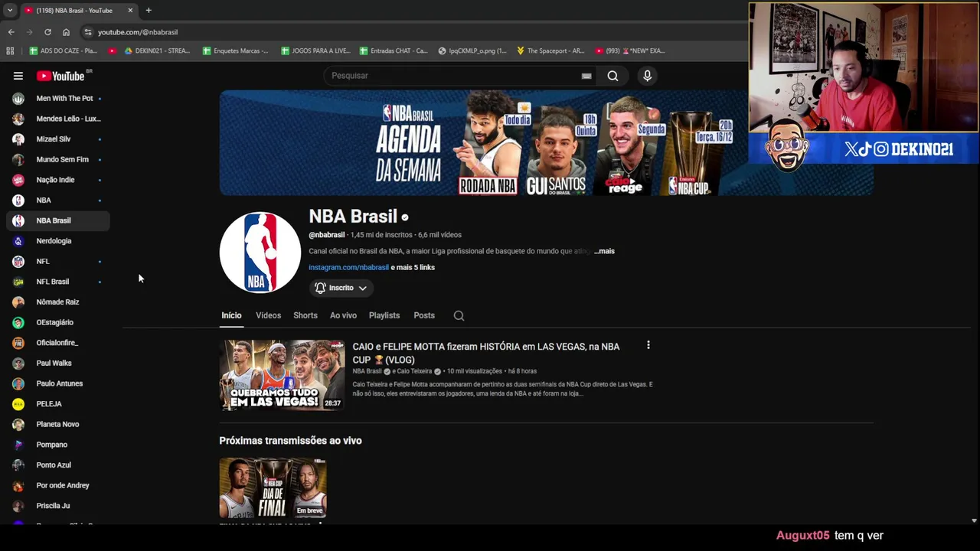Select Nômade Raiz in subscriptions
Screen dimensions: 980x551
[x=58, y=302]
